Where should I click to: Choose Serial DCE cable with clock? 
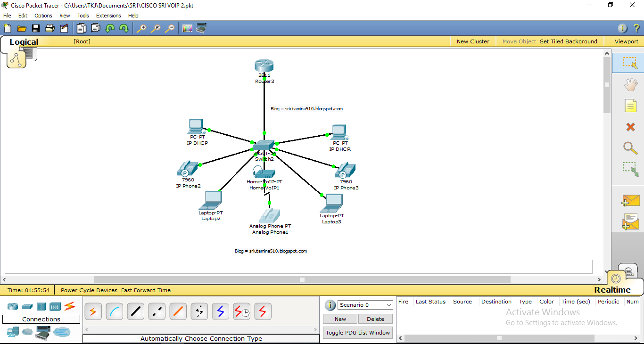click(x=241, y=311)
